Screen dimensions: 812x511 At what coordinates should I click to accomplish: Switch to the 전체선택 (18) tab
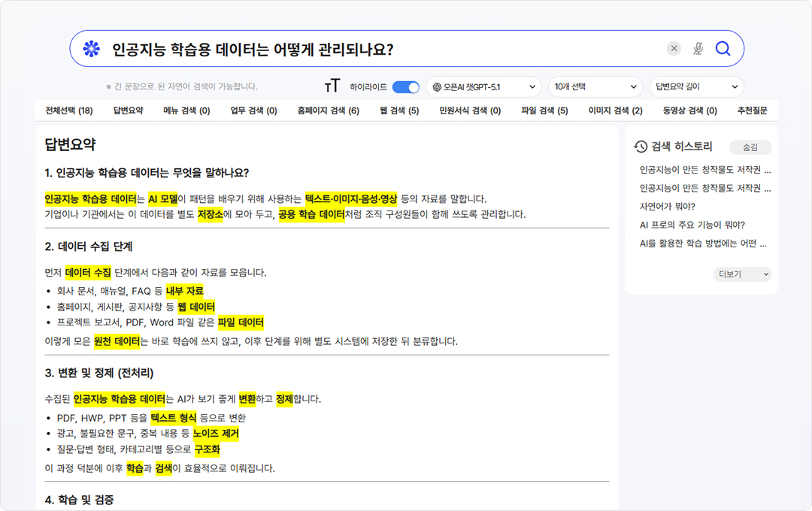click(69, 110)
